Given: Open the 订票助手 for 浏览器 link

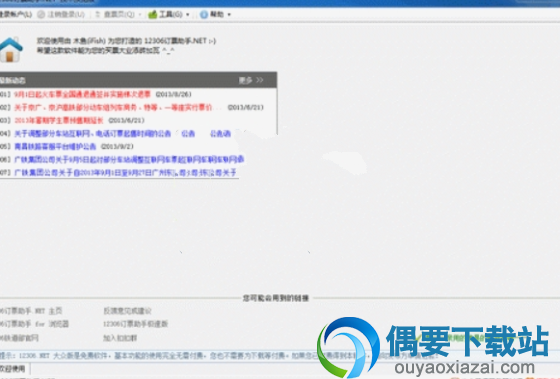Looking at the screenshot, I should click(x=34, y=324).
